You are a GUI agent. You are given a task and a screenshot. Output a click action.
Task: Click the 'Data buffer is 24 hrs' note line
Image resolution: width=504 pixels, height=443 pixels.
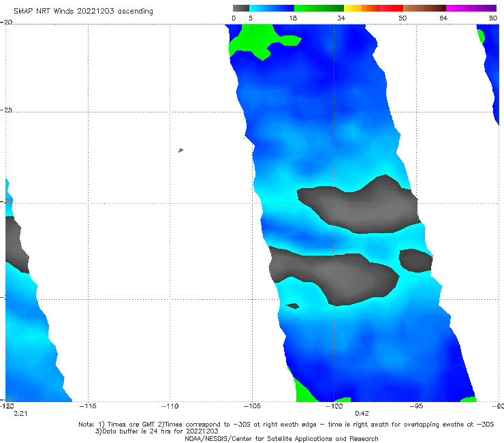click(157, 431)
